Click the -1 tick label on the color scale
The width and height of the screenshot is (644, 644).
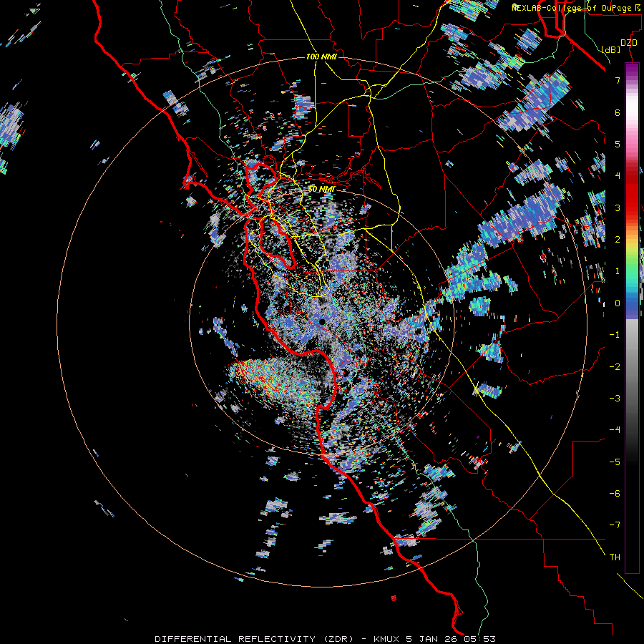[x=615, y=335]
